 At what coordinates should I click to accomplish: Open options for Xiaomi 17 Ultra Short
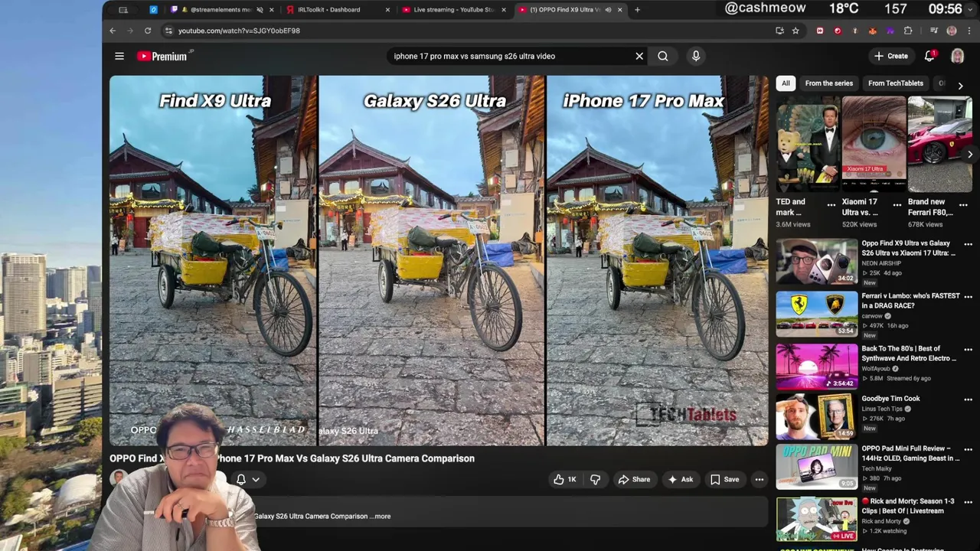pyautogui.click(x=897, y=204)
